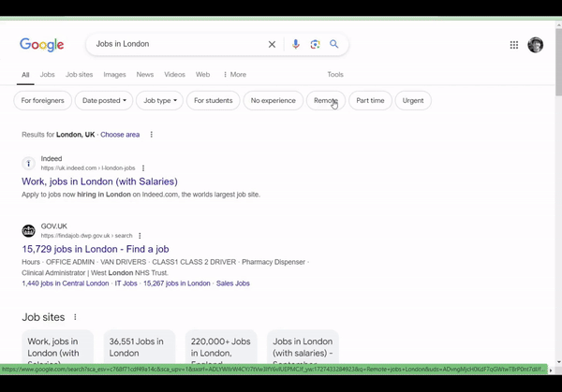This screenshot has width=562, height=392.
Task: Open the 15,267 jobs in London sitelink
Action: [x=177, y=283]
